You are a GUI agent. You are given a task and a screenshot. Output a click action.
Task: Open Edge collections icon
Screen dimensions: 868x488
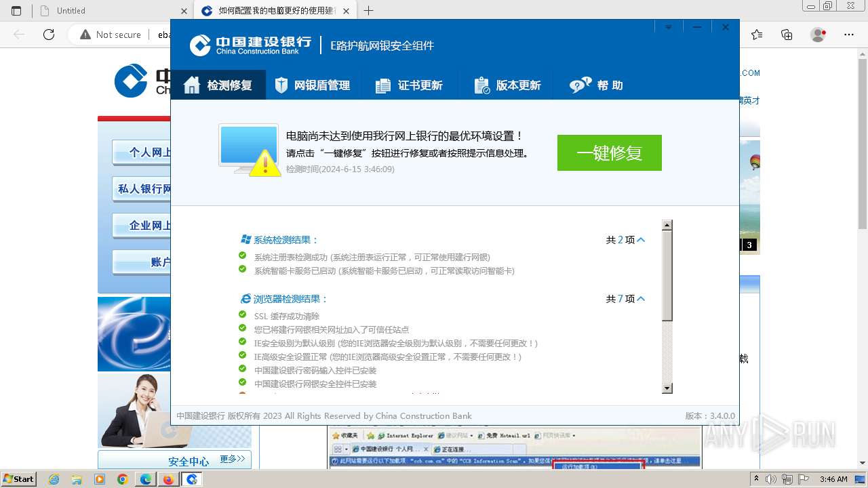[x=787, y=35]
